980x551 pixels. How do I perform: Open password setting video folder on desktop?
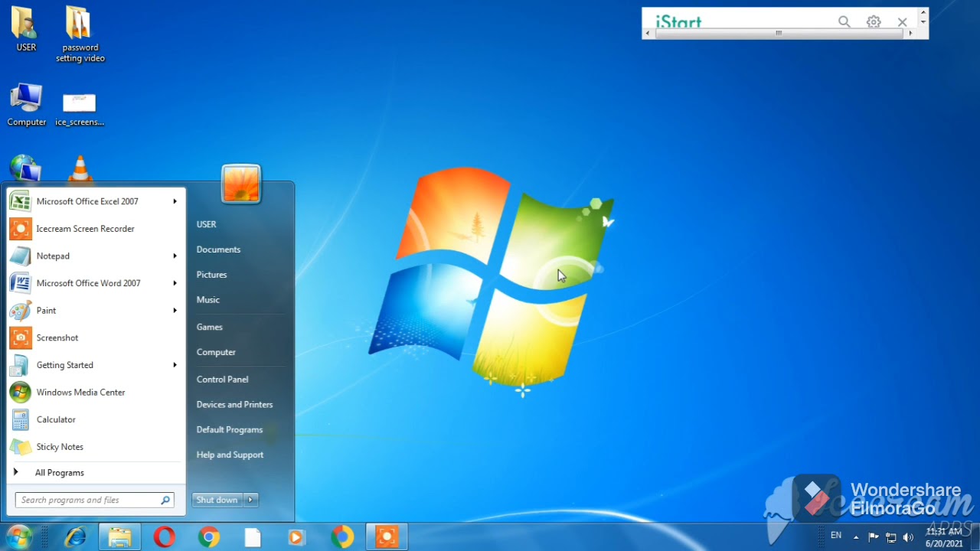point(80,34)
